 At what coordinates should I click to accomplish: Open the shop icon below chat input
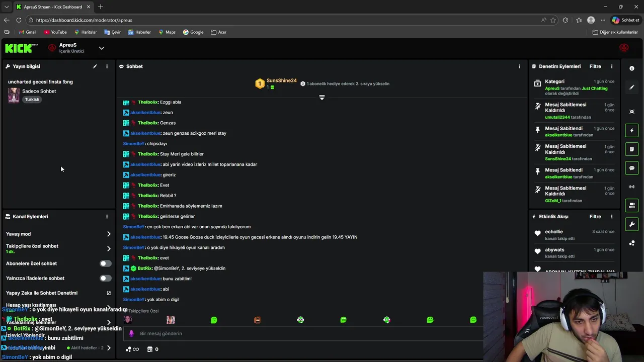tap(149, 349)
